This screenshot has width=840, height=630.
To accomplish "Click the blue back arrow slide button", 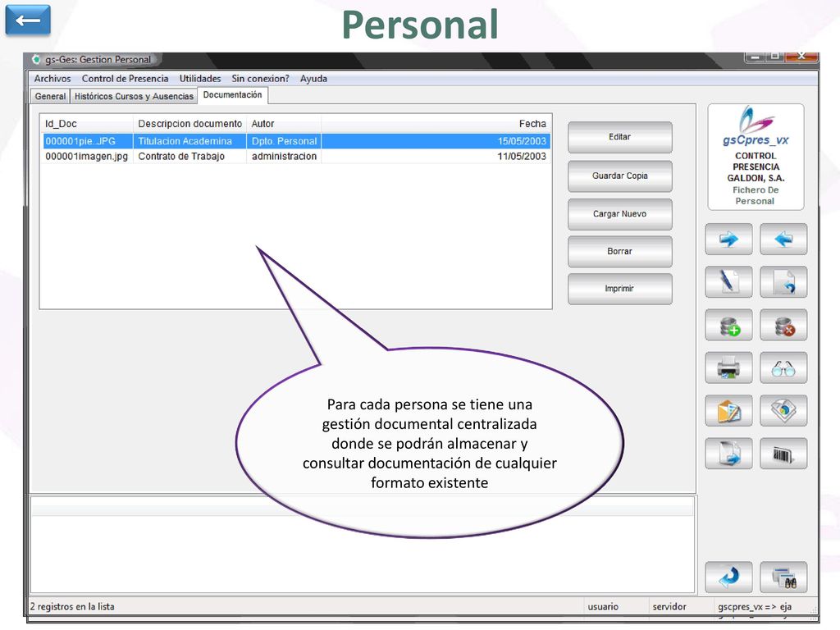I will pos(28,21).
